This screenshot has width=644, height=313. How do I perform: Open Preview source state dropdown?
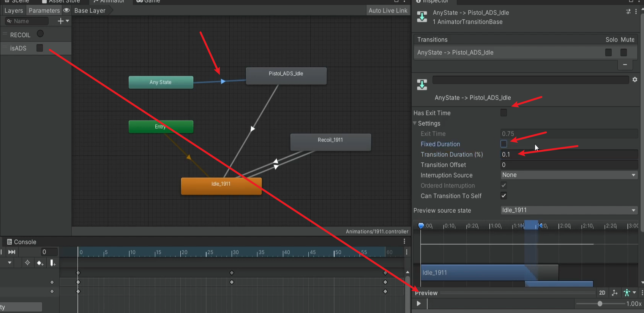(x=569, y=210)
